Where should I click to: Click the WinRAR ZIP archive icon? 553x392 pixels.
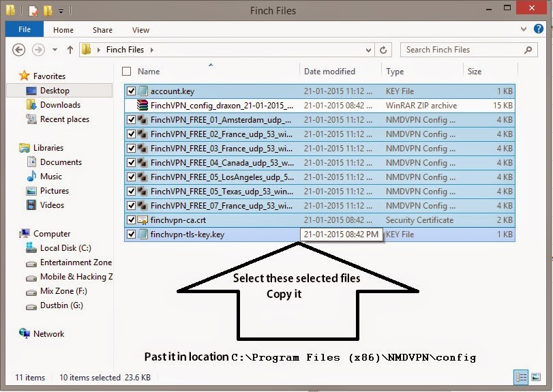pos(143,105)
